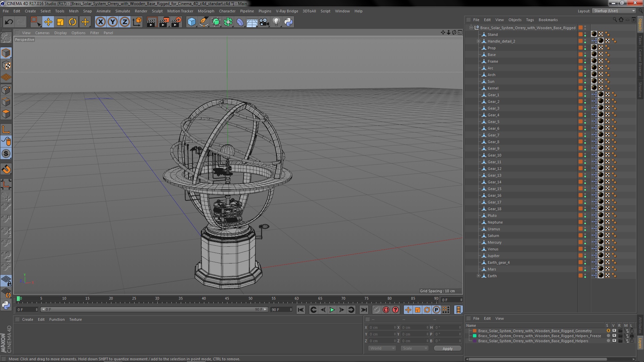This screenshot has width=644, height=362.
Task: Open Edit Render Settings icon
Action: (x=176, y=22)
